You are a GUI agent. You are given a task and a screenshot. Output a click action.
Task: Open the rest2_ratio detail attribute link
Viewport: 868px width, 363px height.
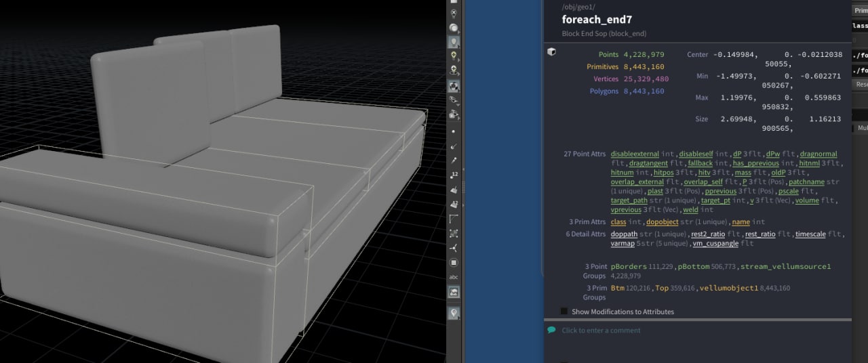(x=708, y=234)
